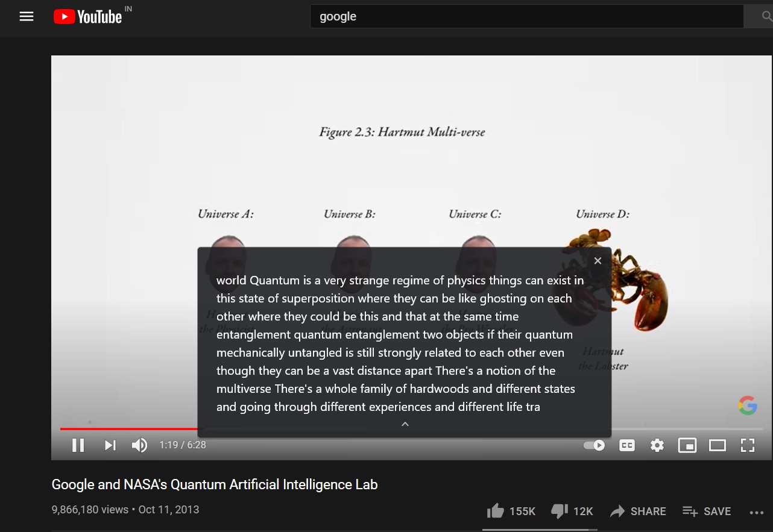This screenshot has height=532, width=773.
Task: Dislike the video with 12K button
Action: pyautogui.click(x=571, y=511)
